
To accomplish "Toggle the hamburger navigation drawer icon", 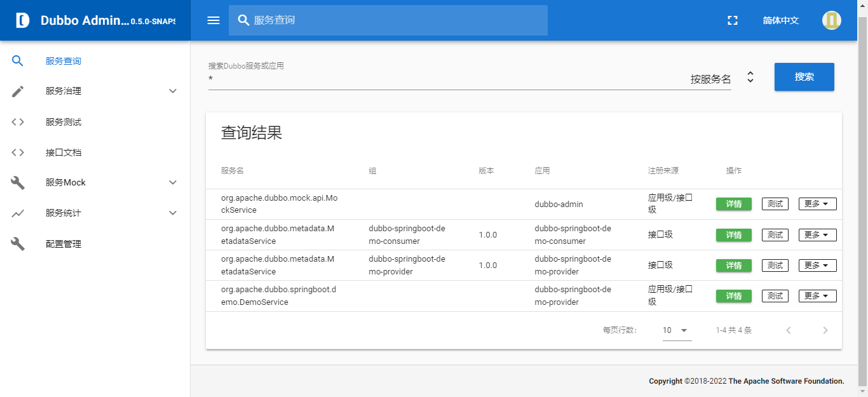I will click(214, 20).
